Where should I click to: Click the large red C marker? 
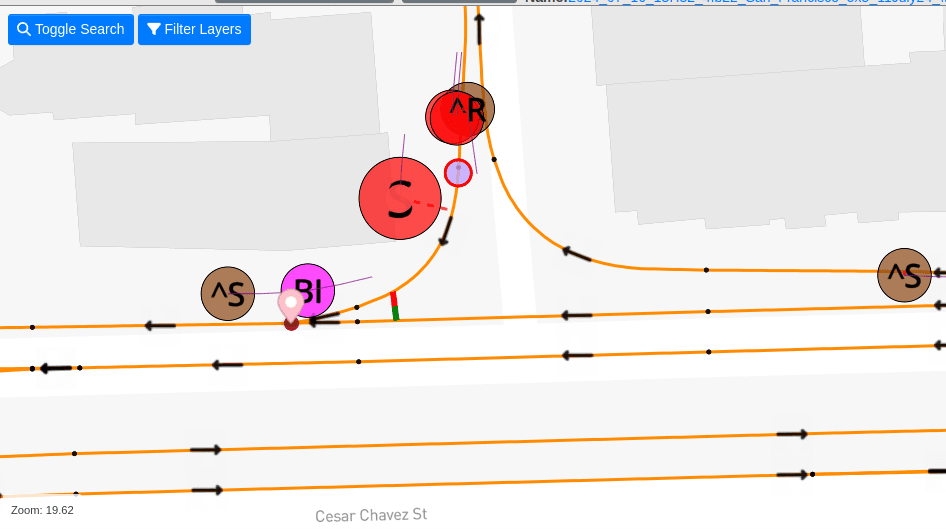[x=399, y=198]
